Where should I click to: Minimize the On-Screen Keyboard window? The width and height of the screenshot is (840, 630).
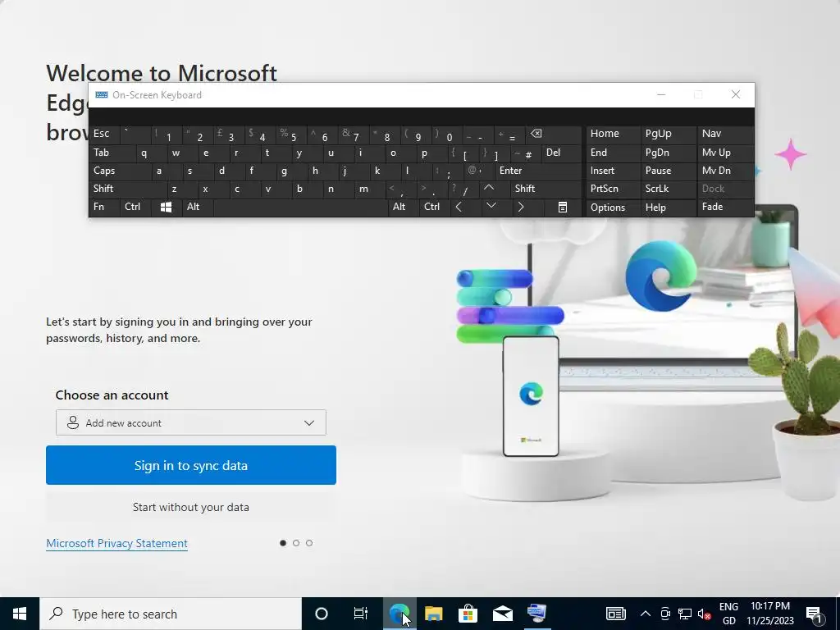(x=661, y=95)
